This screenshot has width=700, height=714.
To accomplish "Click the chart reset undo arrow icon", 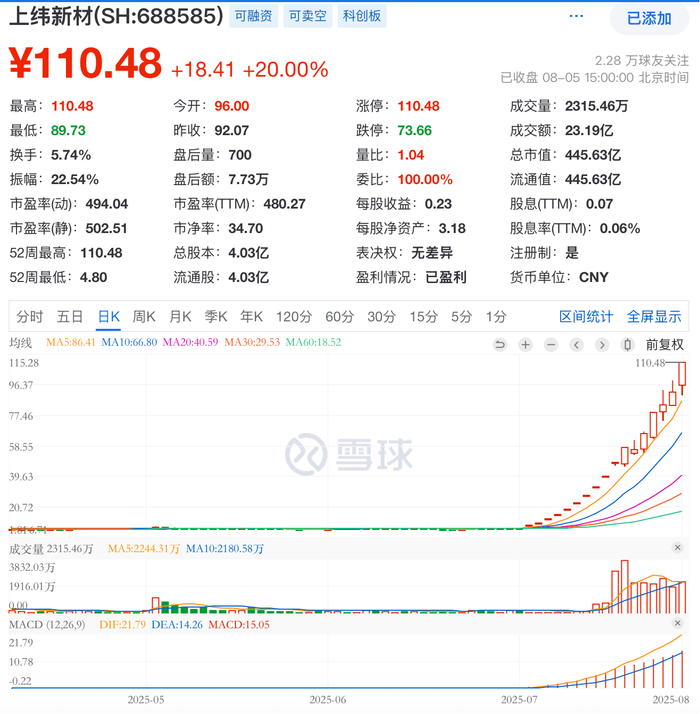I will [500, 345].
